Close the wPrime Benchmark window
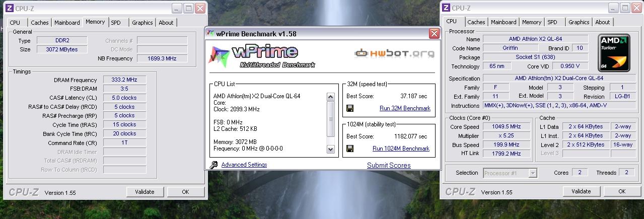 click(x=434, y=34)
